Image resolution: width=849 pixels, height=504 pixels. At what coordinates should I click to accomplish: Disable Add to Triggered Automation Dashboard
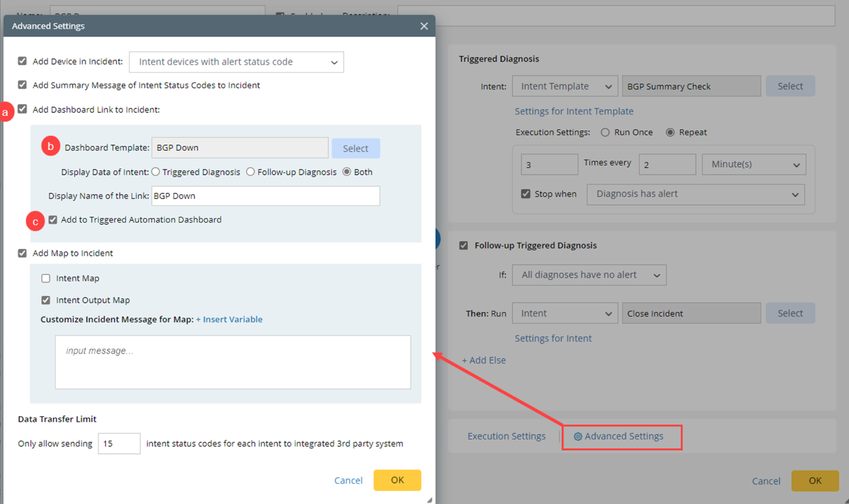click(x=53, y=219)
